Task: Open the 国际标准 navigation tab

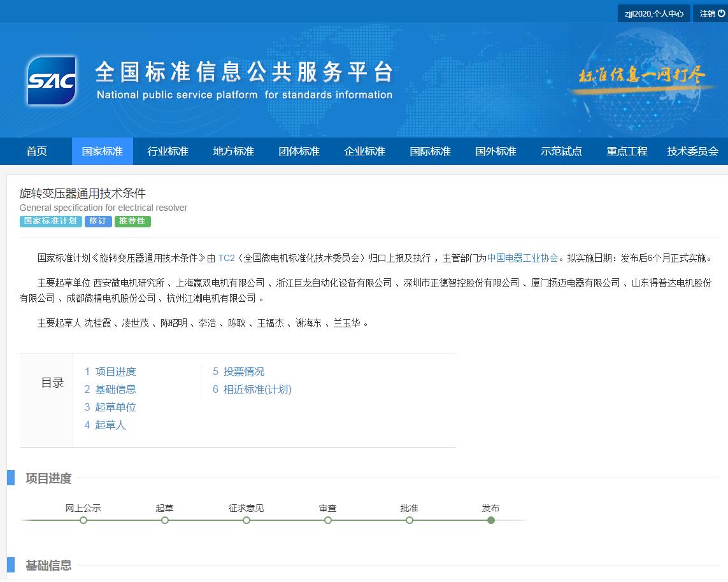Action: coord(430,152)
